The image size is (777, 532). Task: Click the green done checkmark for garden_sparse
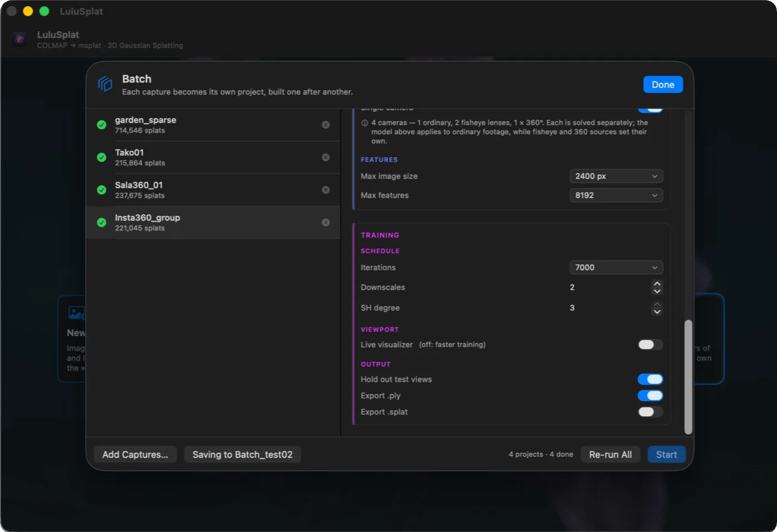(101, 125)
